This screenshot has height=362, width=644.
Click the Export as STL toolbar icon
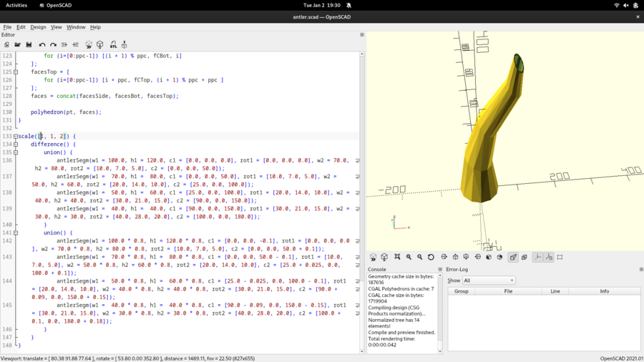tap(113, 44)
